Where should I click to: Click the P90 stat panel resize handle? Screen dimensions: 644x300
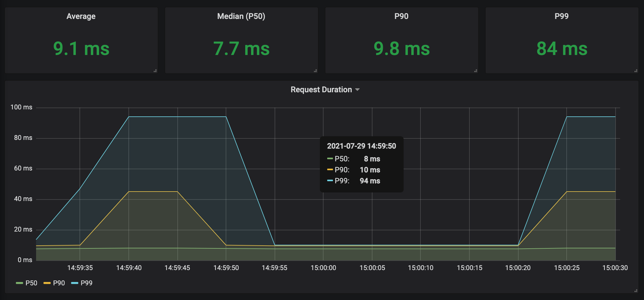[x=476, y=71]
